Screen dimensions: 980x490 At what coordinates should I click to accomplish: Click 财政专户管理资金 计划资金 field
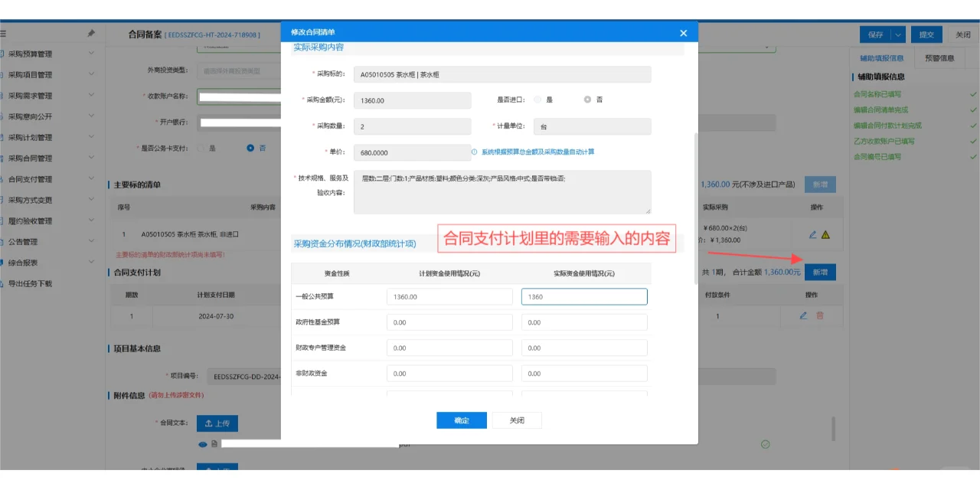coord(449,348)
